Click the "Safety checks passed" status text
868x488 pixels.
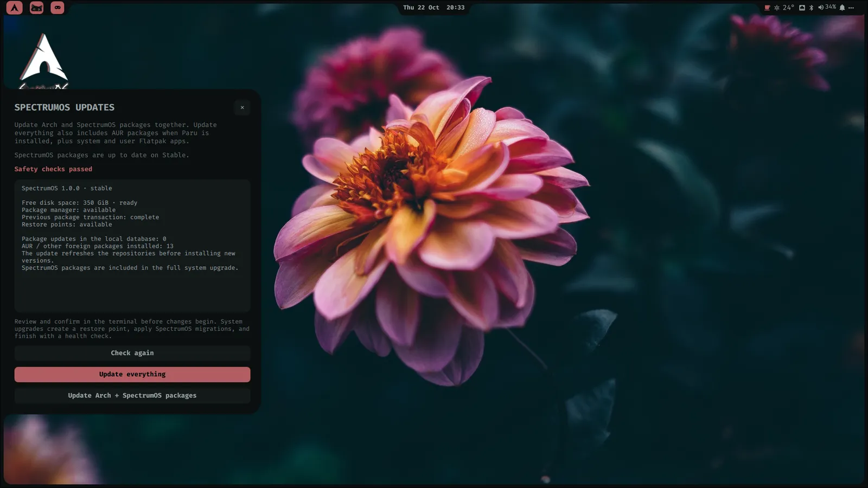(x=53, y=169)
